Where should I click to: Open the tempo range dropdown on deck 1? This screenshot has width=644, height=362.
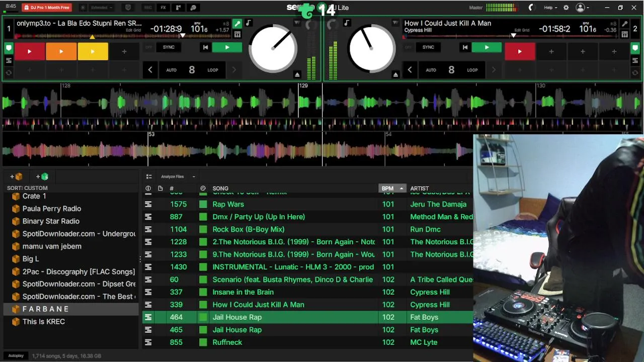[x=226, y=24]
